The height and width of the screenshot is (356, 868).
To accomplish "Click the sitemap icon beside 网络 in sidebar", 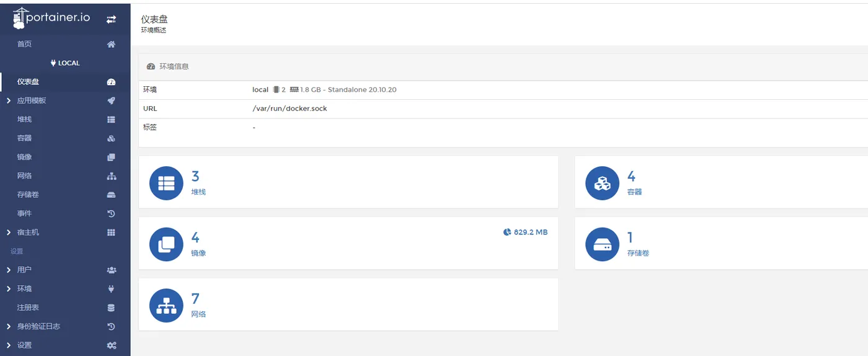I will pyautogui.click(x=111, y=176).
